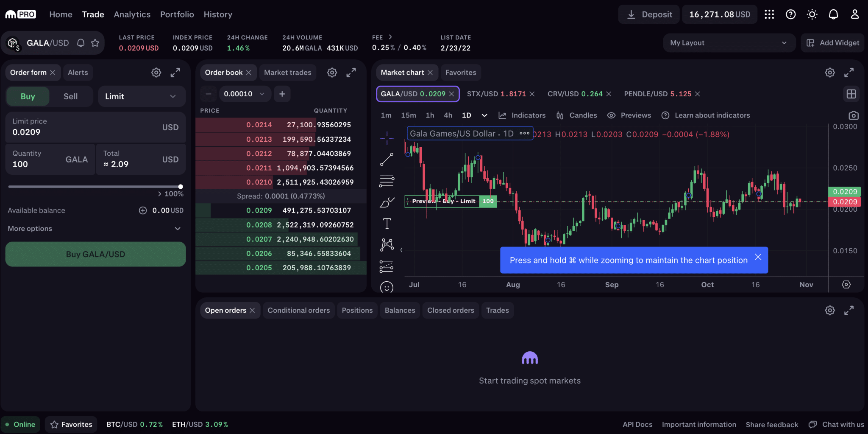Select the trend line drawing tool
Viewport: 868px width, 434px height.
tap(387, 159)
